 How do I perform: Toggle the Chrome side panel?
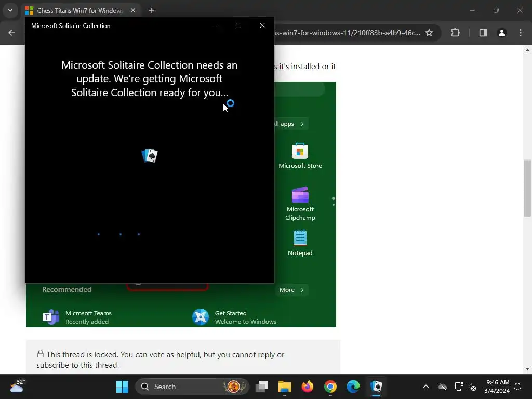(x=483, y=33)
